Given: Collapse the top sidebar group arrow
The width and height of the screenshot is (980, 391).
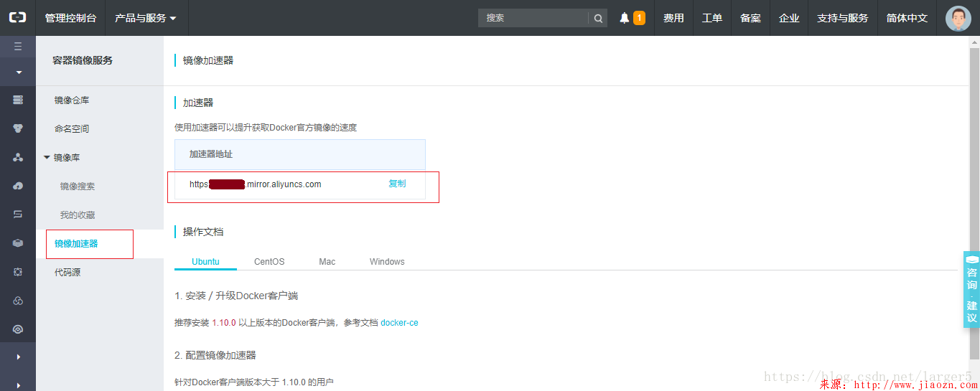Looking at the screenshot, I should (18, 72).
